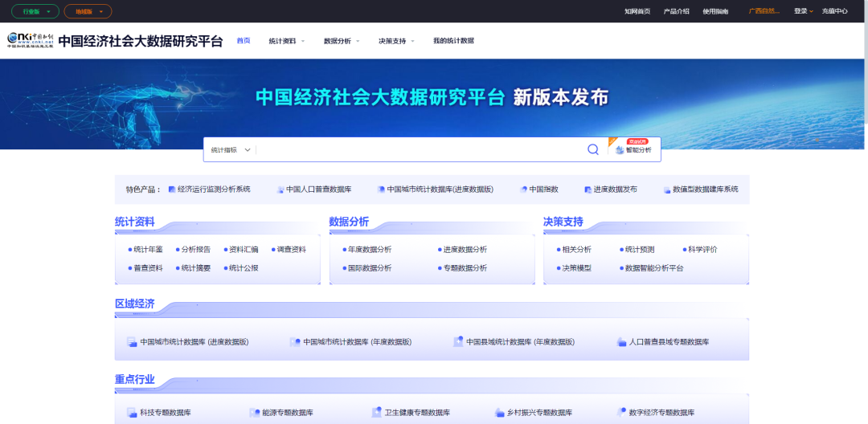Expand the 登录 login dropdown
868x424 pixels.
pyautogui.click(x=804, y=11)
